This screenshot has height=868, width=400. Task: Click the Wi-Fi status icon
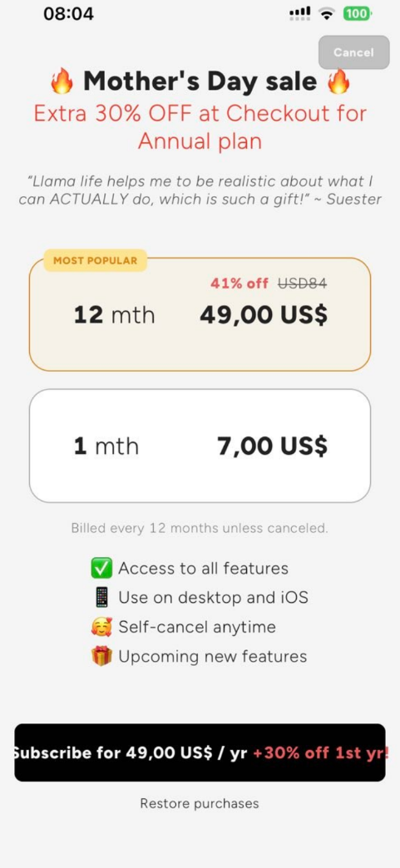[x=329, y=14]
